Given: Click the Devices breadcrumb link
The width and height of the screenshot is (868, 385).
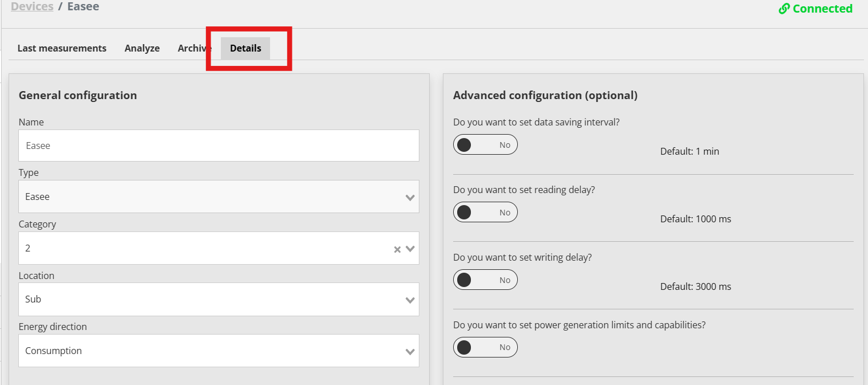Looking at the screenshot, I should pyautogui.click(x=32, y=7).
